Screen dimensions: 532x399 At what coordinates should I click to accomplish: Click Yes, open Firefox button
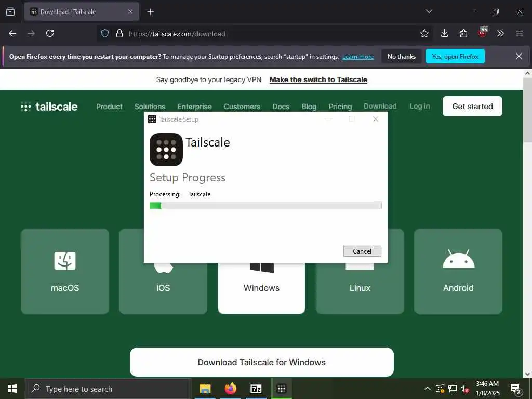click(x=455, y=56)
